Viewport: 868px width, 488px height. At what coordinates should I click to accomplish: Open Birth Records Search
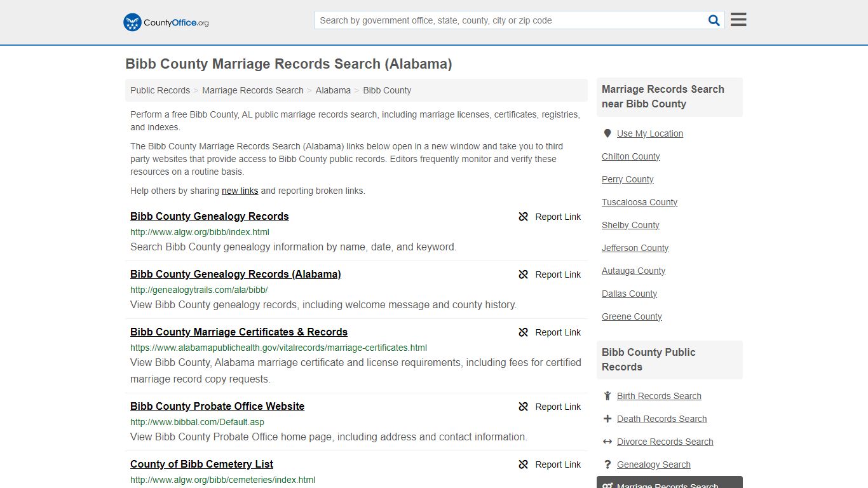(x=659, y=396)
